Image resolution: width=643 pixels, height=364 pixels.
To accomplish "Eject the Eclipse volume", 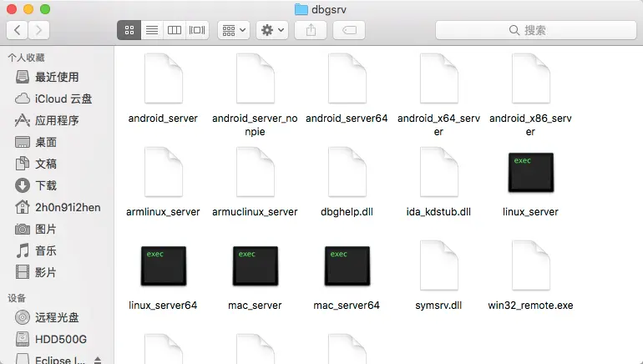I will pos(98,360).
